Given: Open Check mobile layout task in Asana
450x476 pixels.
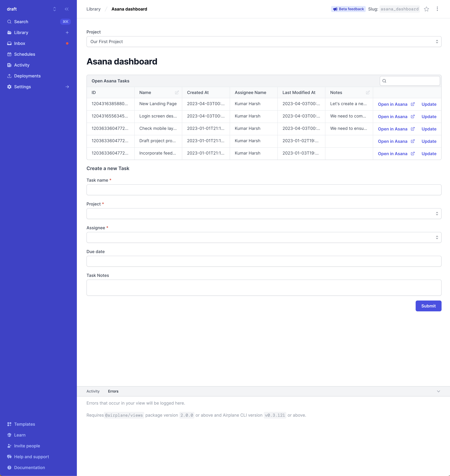Looking at the screenshot, I should click(396, 129).
